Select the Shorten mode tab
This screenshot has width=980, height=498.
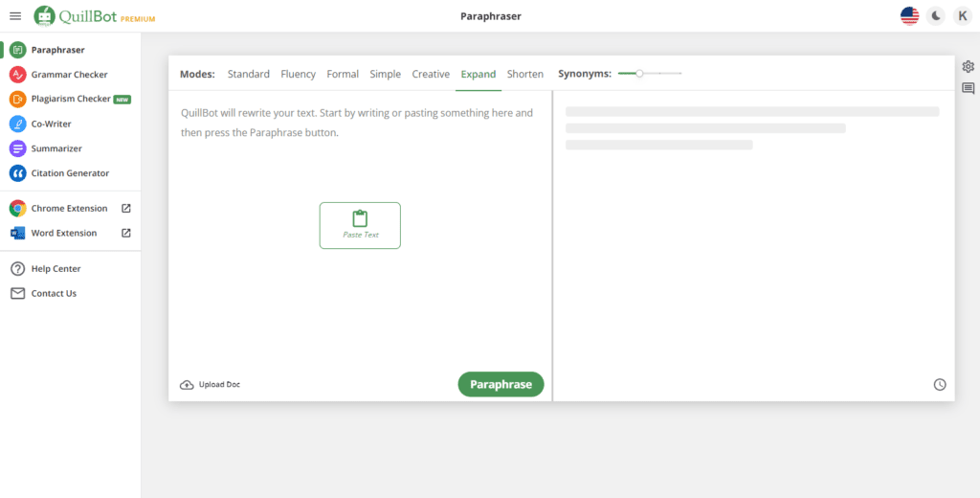coord(525,74)
